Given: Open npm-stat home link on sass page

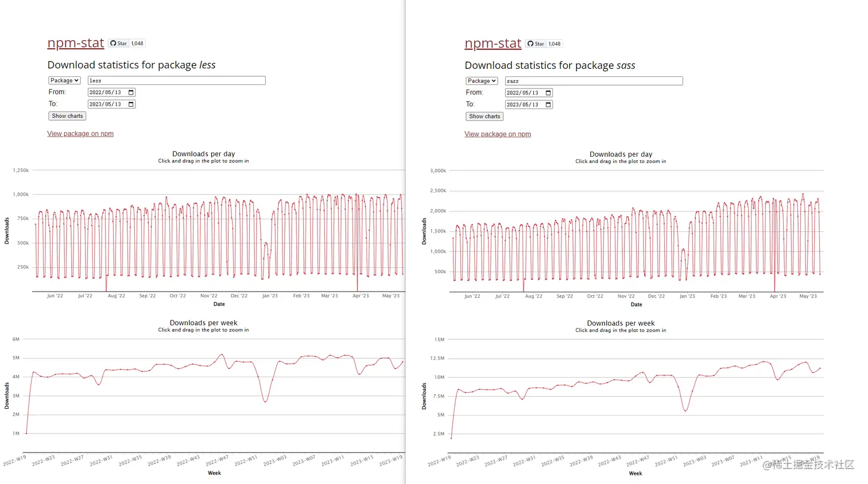Looking at the screenshot, I should (x=493, y=44).
